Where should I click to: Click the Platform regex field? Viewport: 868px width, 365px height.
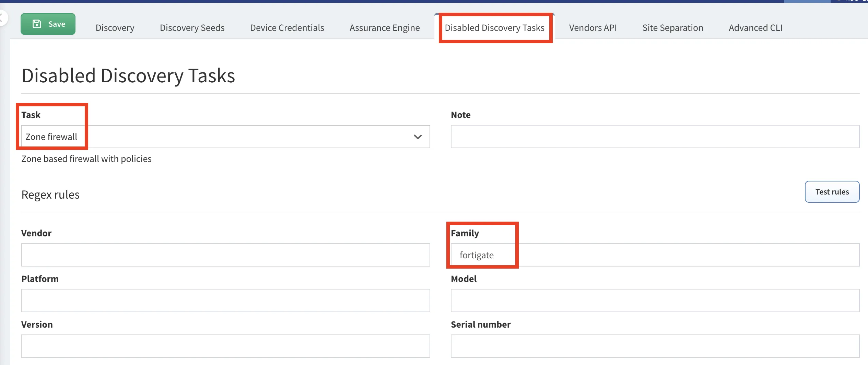click(x=225, y=301)
